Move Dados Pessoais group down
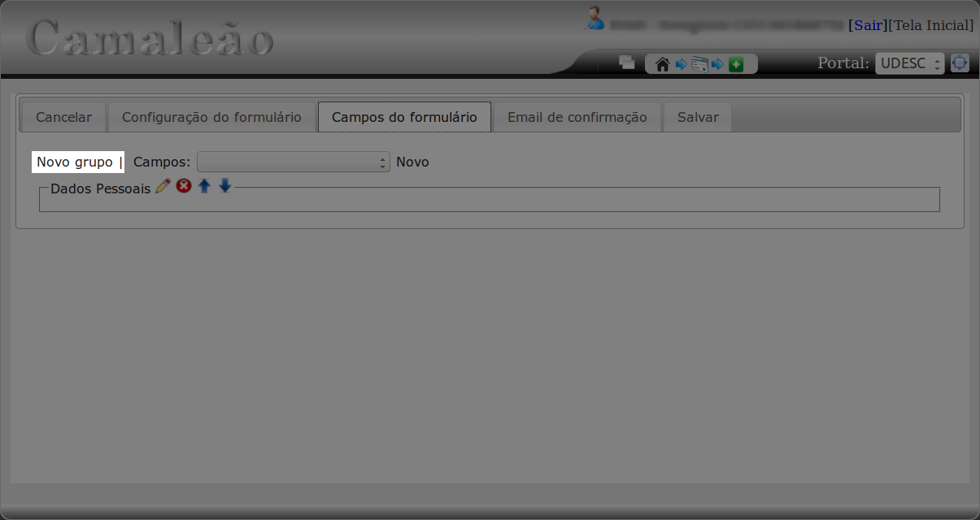The width and height of the screenshot is (980, 520). (225, 186)
